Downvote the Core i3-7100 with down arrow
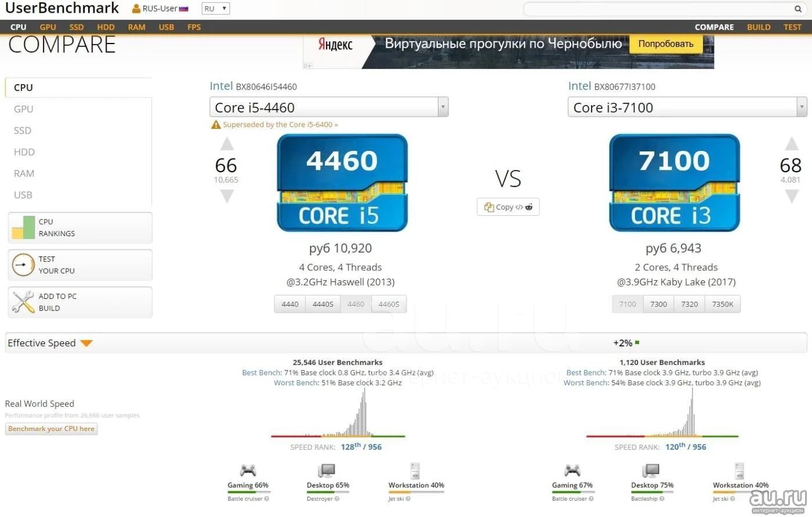The height and width of the screenshot is (517, 812). [792, 196]
